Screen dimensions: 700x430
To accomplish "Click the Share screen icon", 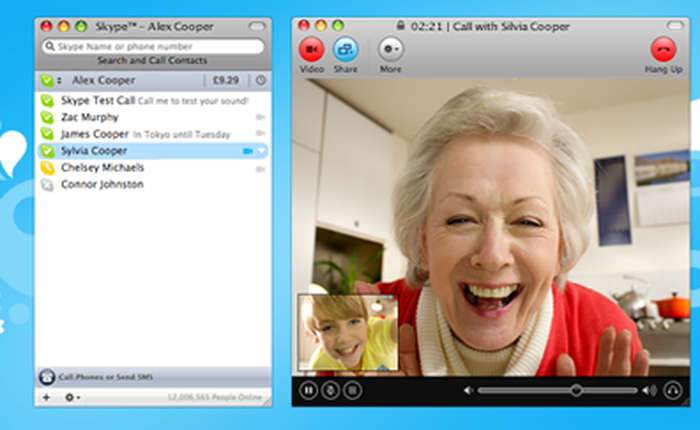I will pyautogui.click(x=345, y=48).
